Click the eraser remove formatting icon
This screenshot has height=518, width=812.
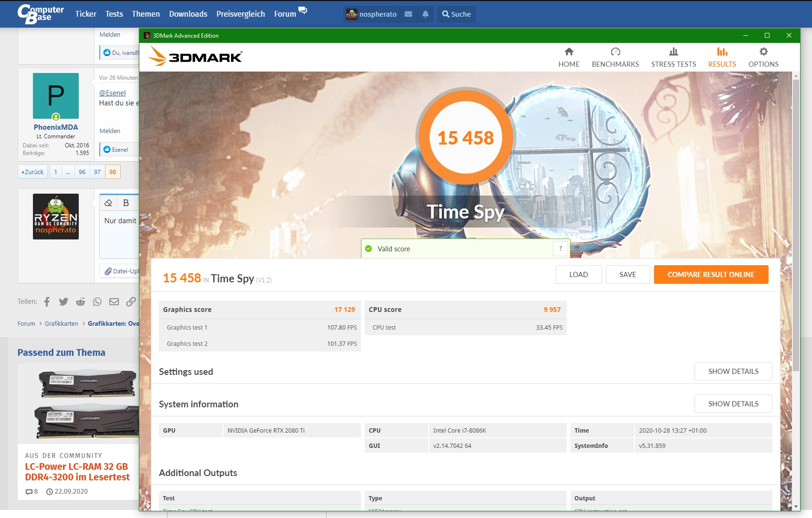[x=108, y=203]
